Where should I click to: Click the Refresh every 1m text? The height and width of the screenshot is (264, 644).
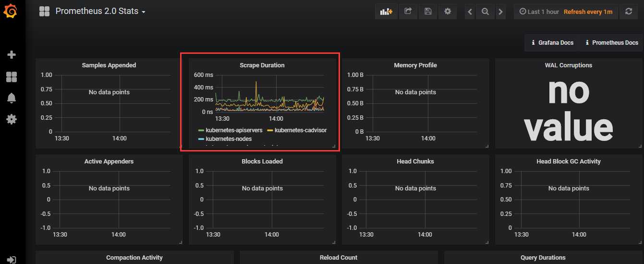588,12
